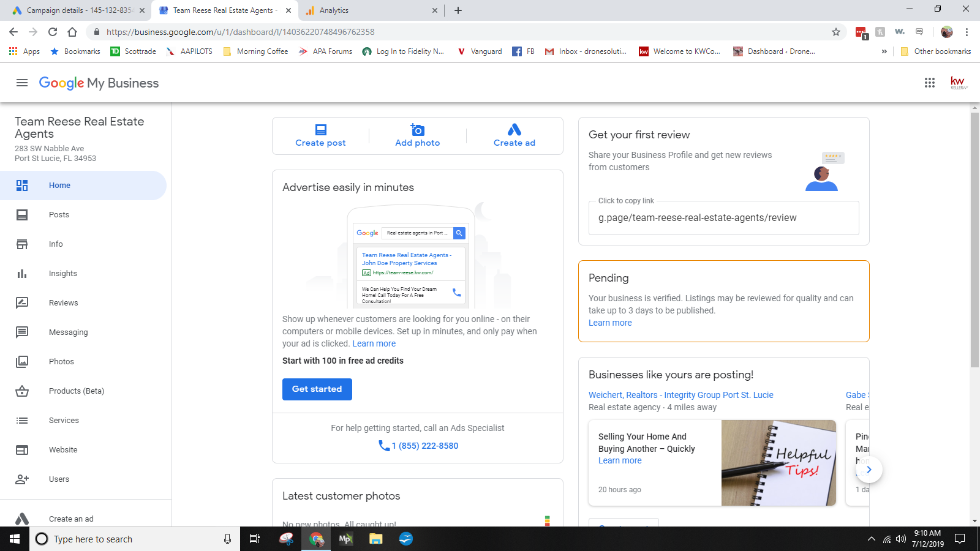Click the browser address bar

point(466,32)
